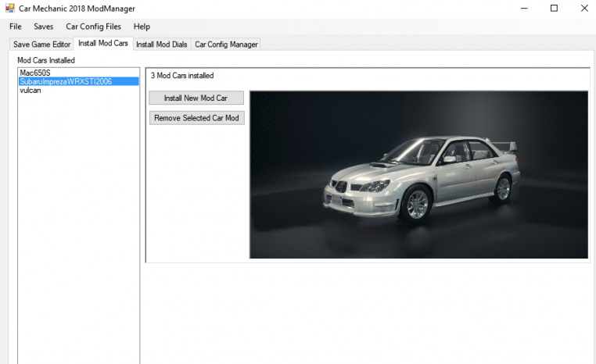This screenshot has height=364, width=596.
Task: Maximize the ModManager window
Action: point(554,9)
